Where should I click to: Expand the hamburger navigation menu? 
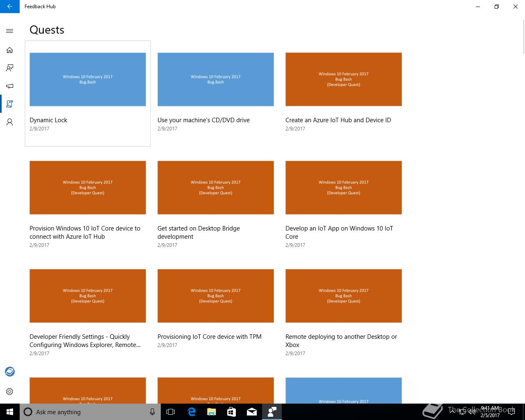(x=10, y=31)
